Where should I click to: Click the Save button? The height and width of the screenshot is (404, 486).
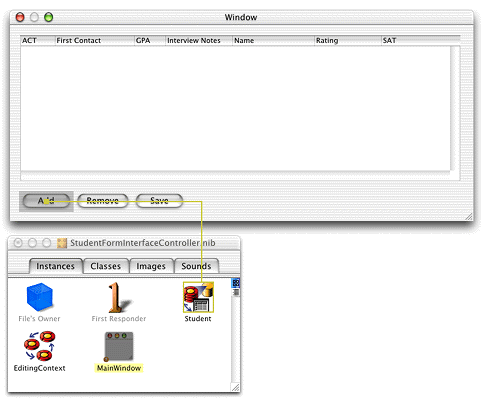coord(159,201)
